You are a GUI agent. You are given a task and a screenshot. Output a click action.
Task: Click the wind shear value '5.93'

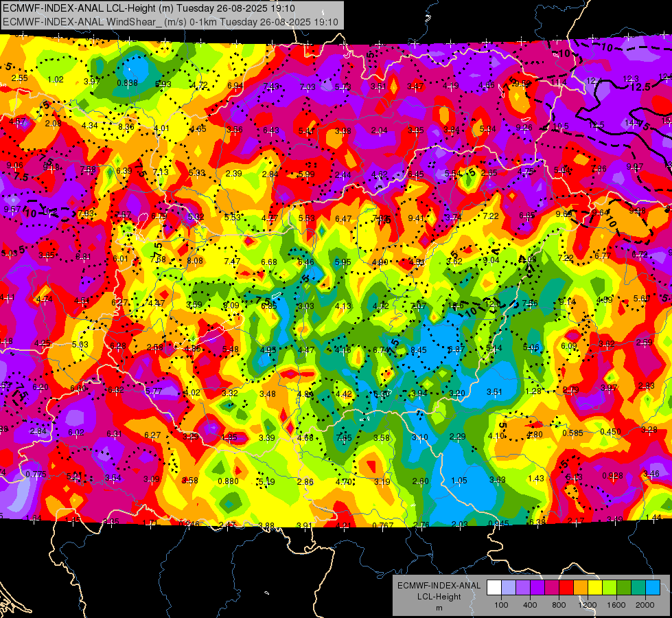click(x=163, y=84)
